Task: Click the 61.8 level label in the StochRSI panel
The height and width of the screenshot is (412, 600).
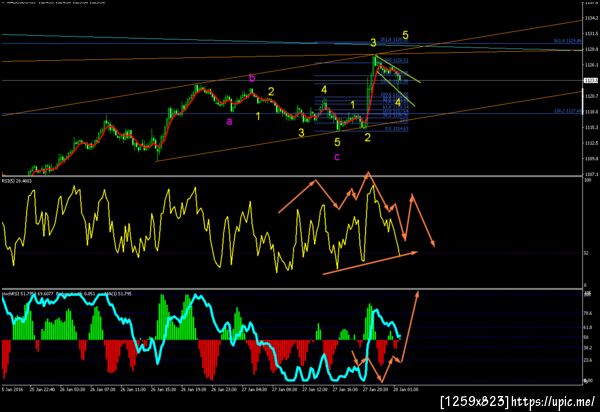Action: click(588, 327)
